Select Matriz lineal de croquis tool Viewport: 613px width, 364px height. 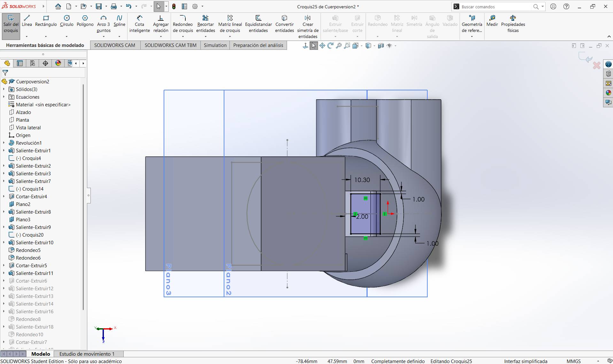click(230, 24)
